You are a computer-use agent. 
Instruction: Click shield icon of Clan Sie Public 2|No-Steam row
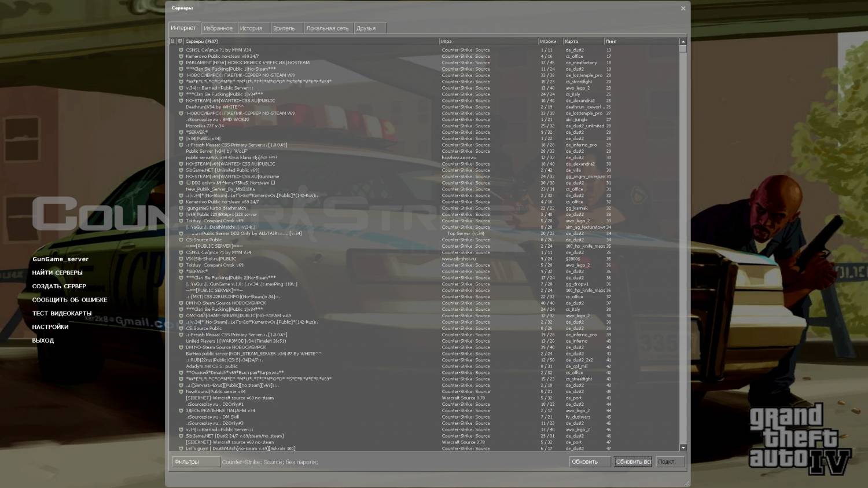[181, 278]
